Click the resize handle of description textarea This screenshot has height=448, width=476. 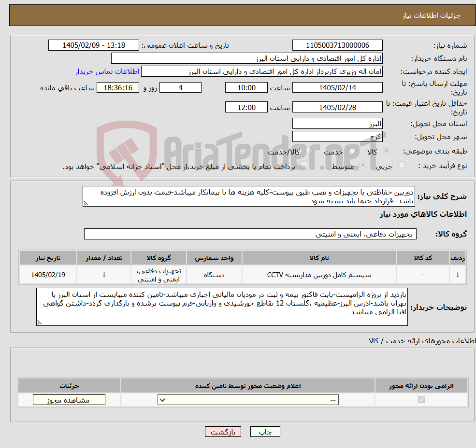pyautogui.click(x=86, y=204)
